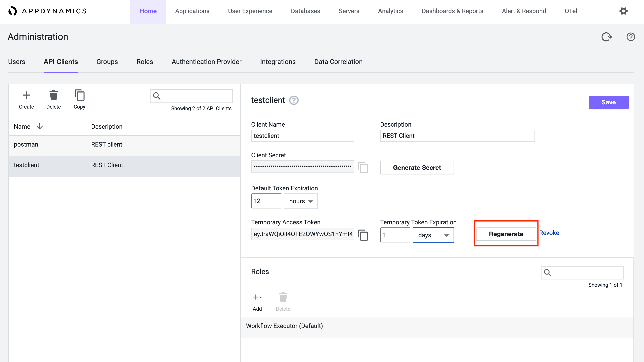Revoke the temporary access token
644x362 pixels.
click(x=549, y=233)
